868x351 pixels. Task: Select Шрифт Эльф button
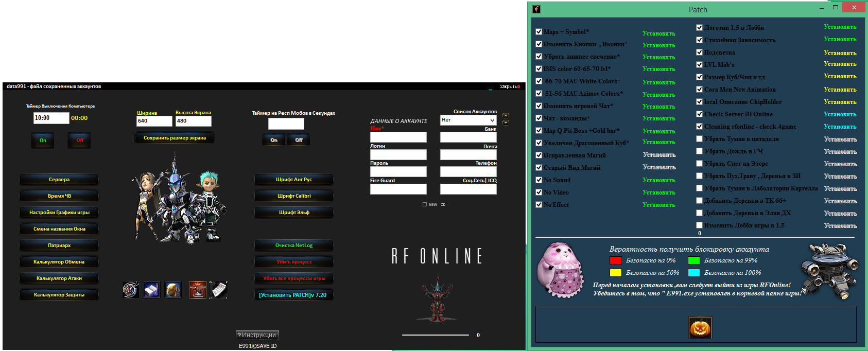[x=294, y=213]
